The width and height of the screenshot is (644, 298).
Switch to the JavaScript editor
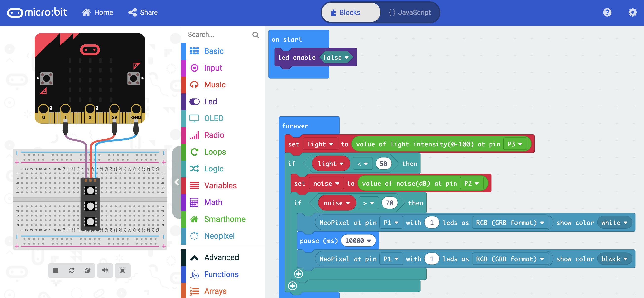click(410, 12)
